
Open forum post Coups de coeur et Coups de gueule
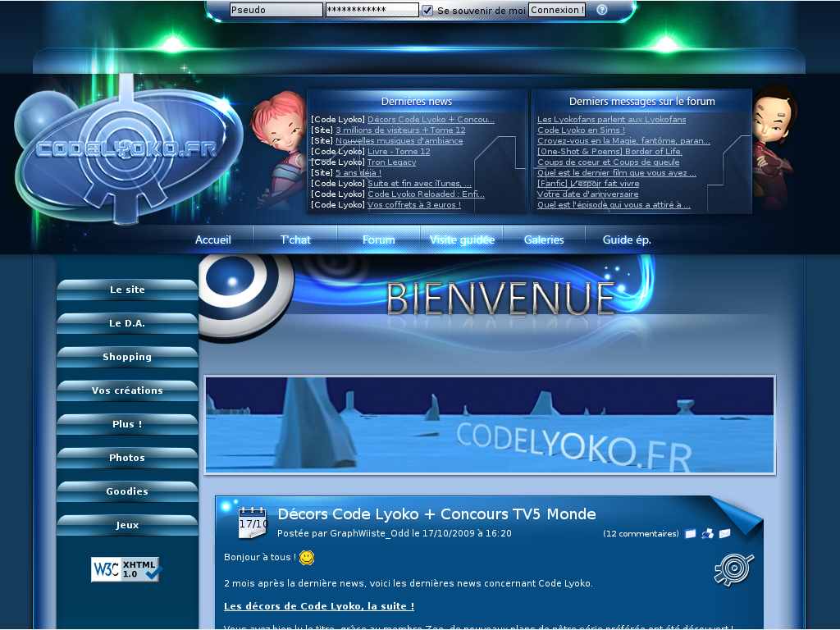point(608,162)
